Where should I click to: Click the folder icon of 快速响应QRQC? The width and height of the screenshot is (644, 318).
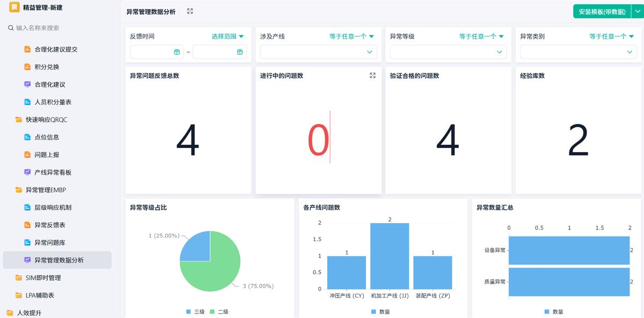pos(19,120)
